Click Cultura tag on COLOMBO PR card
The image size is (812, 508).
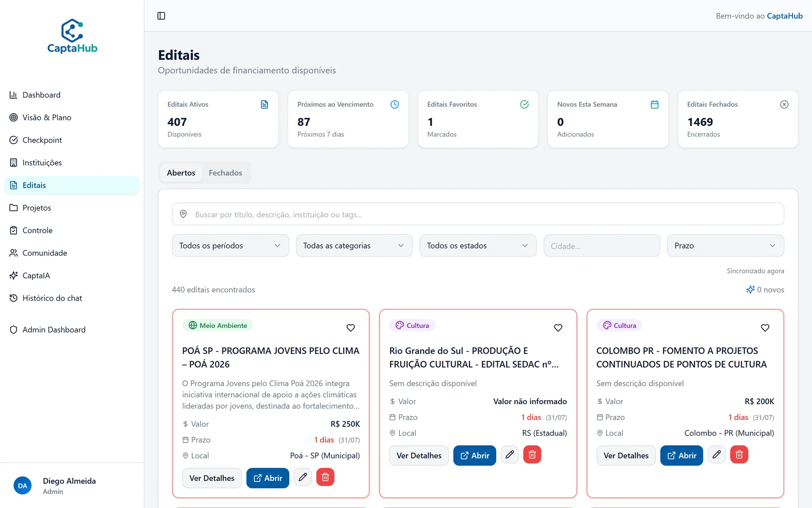pos(619,326)
